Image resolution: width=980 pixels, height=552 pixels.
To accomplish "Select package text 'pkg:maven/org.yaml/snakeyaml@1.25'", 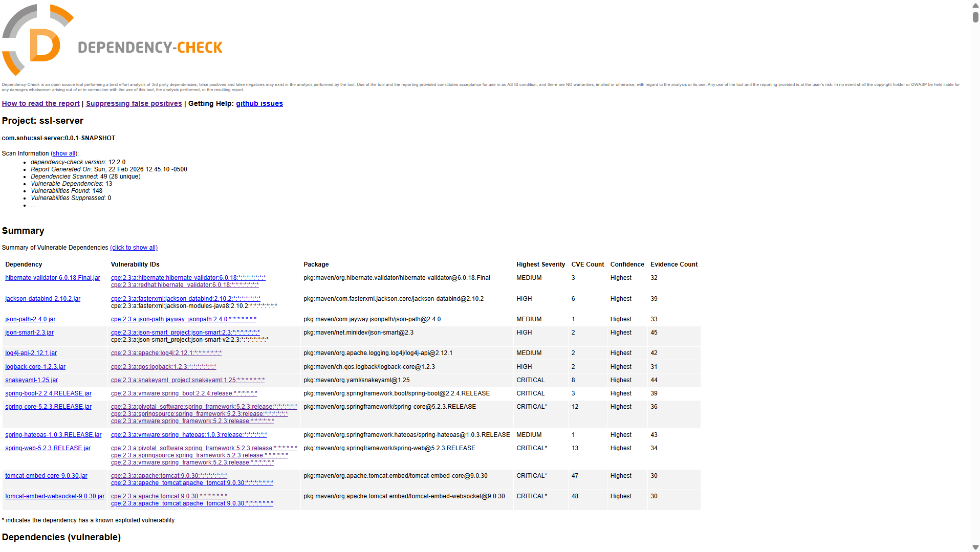I will point(357,380).
